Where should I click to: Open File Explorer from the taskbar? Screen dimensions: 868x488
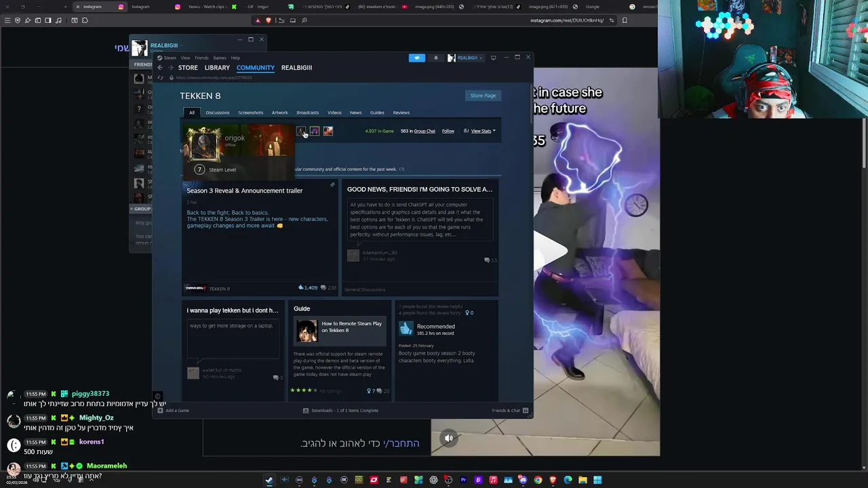click(583, 480)
